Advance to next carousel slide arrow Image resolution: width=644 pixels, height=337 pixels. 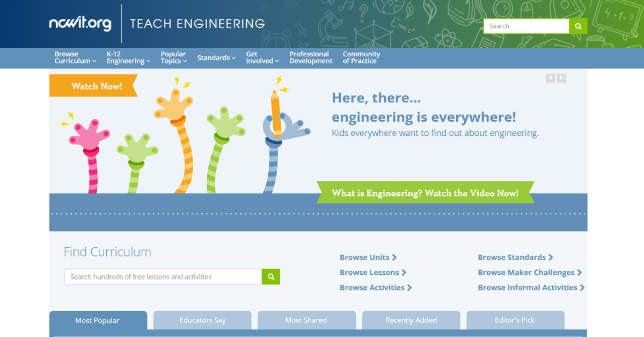click(561, 78)
